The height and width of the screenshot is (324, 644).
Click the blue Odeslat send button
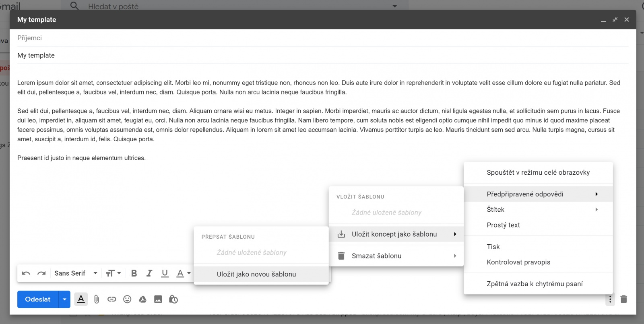pos(38,299)
